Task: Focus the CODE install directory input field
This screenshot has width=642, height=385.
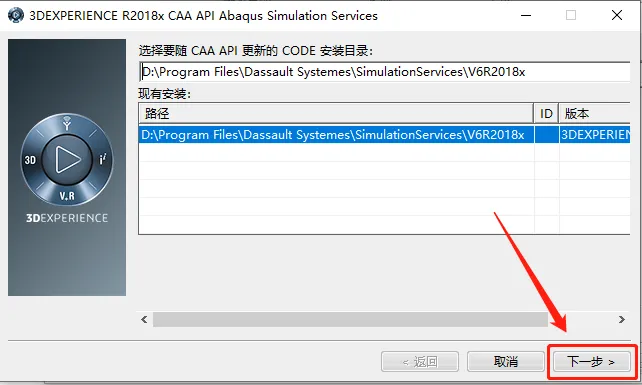Action: pyautogui.click(x=384, y=72)
